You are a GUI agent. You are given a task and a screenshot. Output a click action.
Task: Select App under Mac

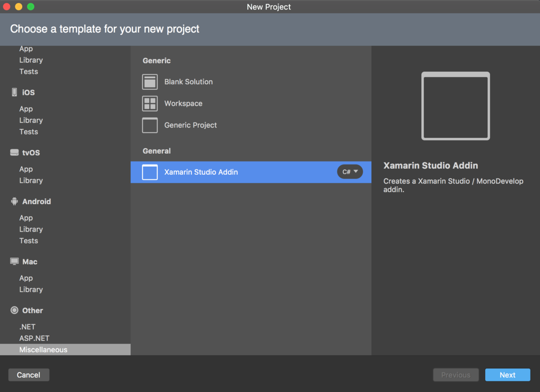(26, 279)
